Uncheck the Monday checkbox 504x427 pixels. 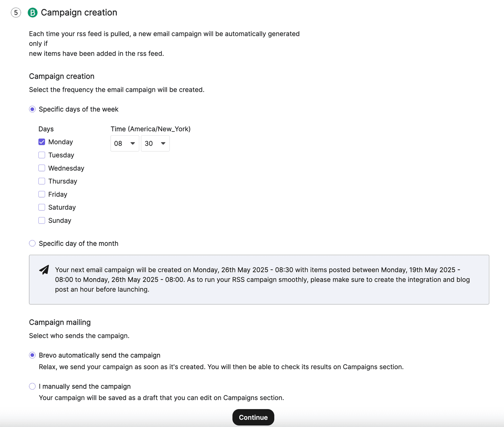(42, 142)
